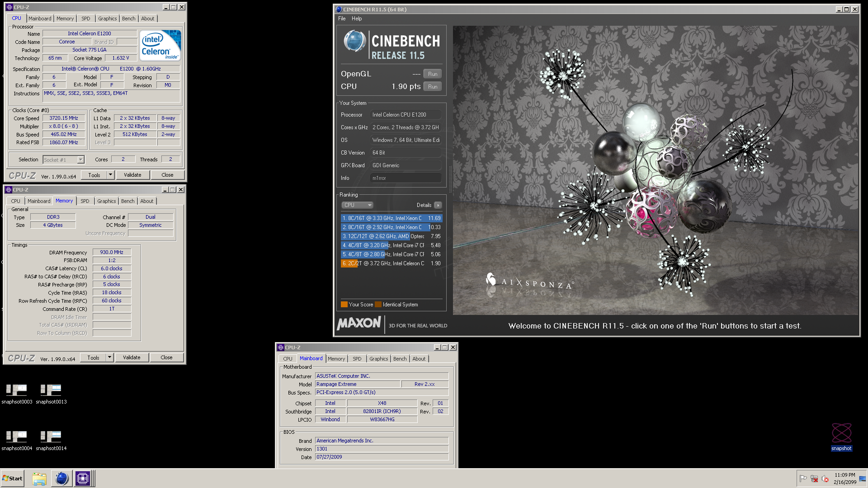The image size is (868, 488).
Task: Select ranking row 6 Intel Celeron 1.90
Action: click(392, 263)
